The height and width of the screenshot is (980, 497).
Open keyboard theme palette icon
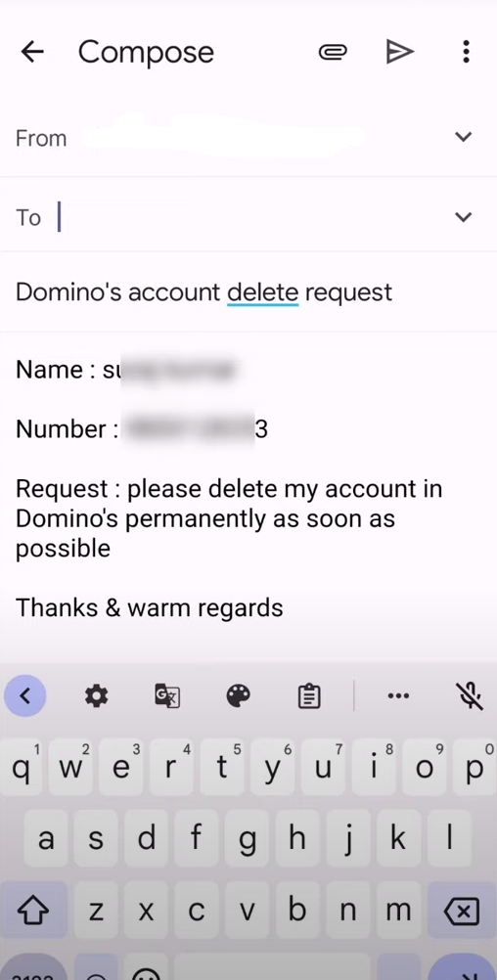tap(238, 695)
